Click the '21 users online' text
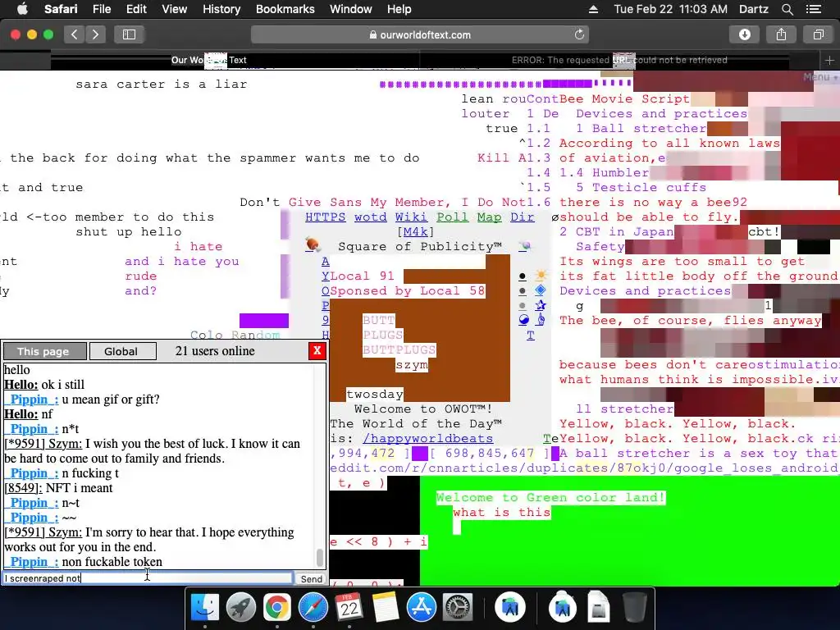The image size is (840, 630). [x=215, y=351]
